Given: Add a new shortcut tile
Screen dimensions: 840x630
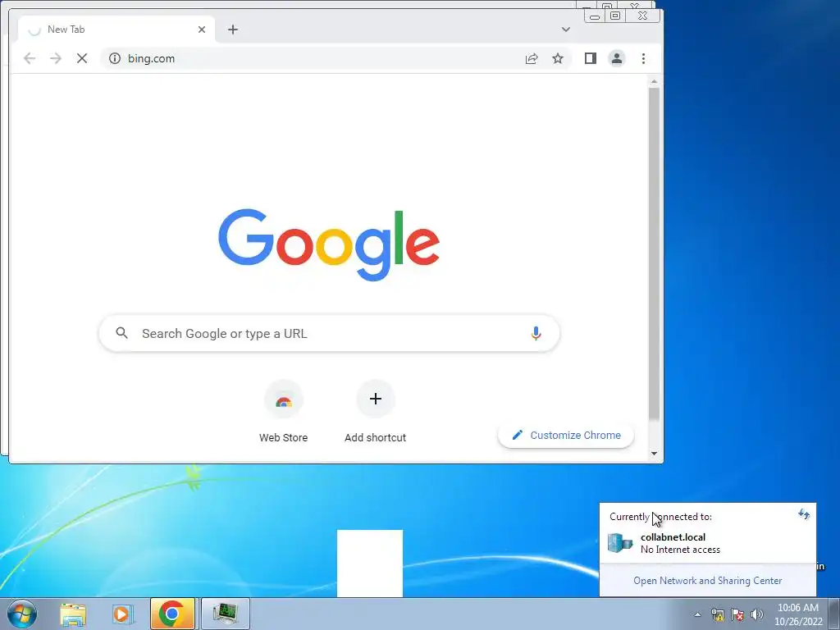Looking at the screenshot, I should pyautogui.click(x=375, y=412).
